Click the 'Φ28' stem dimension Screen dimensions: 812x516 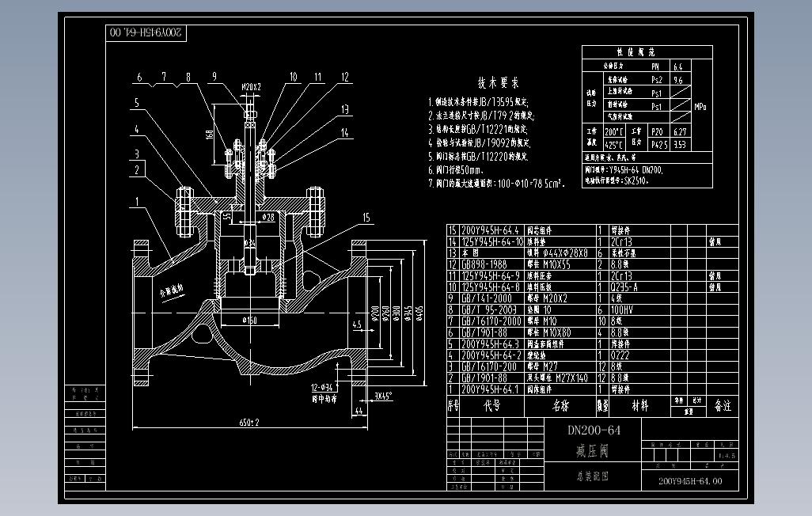pos(268,218)
